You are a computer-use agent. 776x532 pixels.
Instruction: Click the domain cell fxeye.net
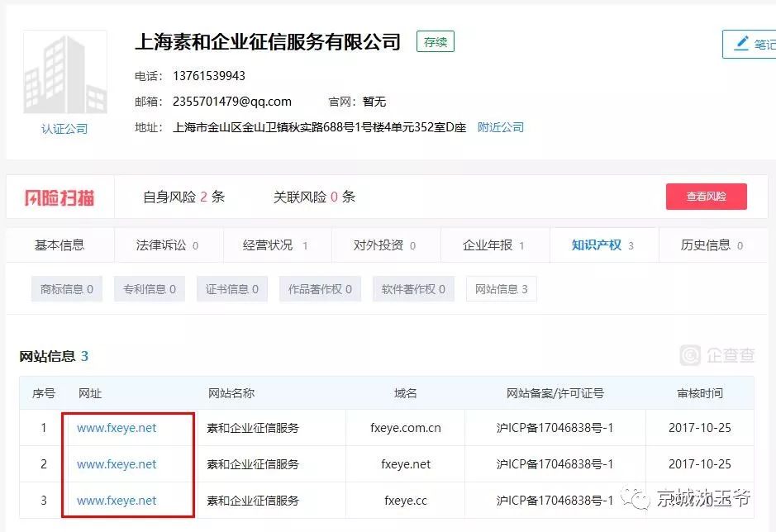click(x=406, y=464)
